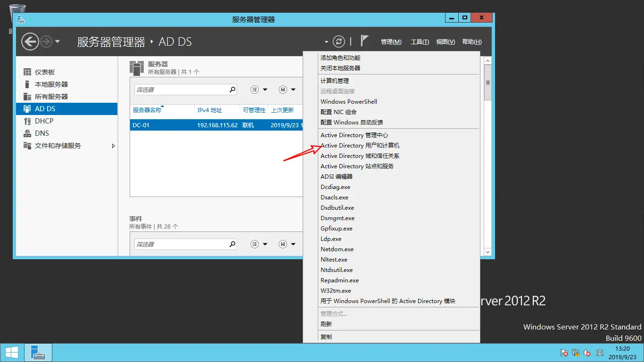Image resolution: width=644 pixels, height=362 pixels.
Task: Run Repadmin.exe from context menu
Action: (391, 280)
